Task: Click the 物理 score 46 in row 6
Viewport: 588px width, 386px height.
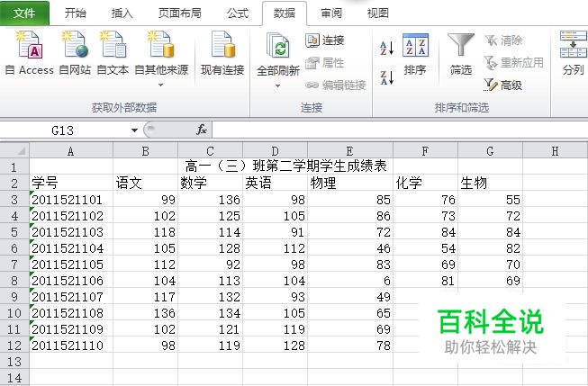Action: tap(350, 248)
